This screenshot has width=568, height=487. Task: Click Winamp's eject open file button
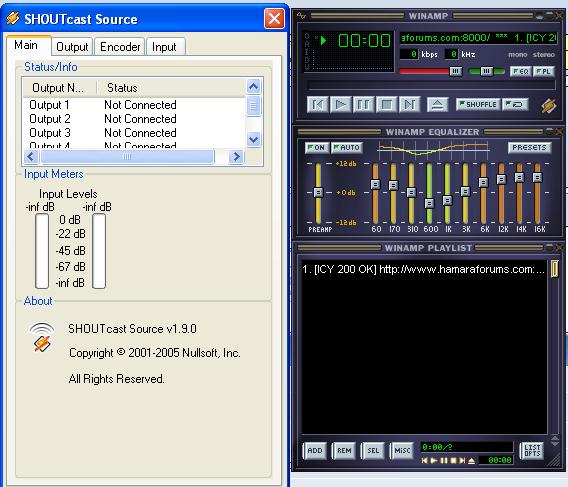point(438,105)
